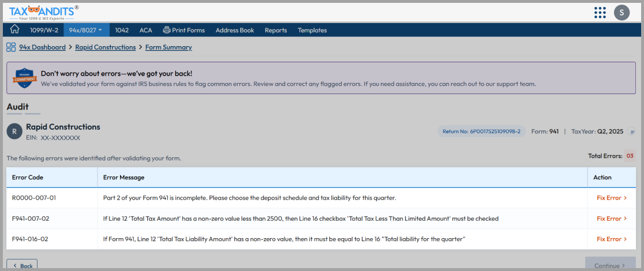The height and width of the screenshot is (271, 644).
Task: Click the Audit heading
Action: 18,107
